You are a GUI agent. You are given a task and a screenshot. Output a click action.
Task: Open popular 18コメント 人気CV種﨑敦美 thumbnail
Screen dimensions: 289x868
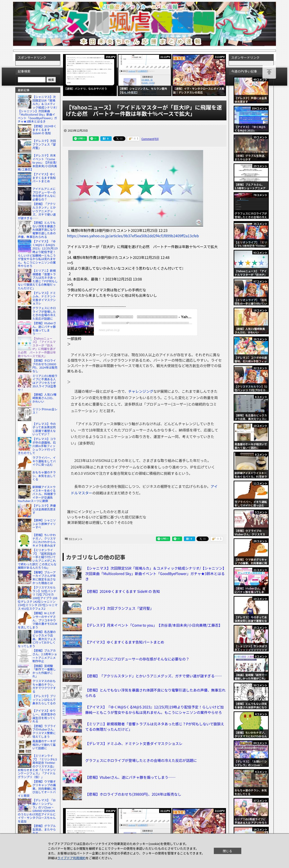[251, 322]
